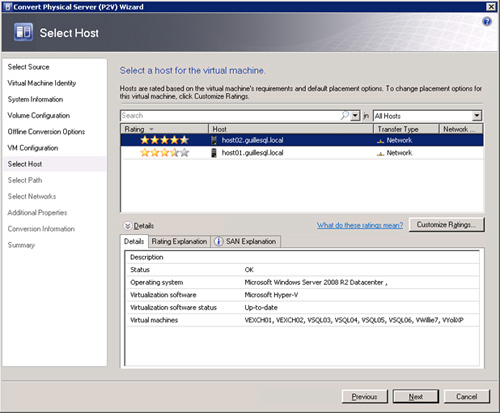The height and width of the screenshot is (413, 500).
Task: Click the Microsoft Hyper-V value
Action: (271, 295)
